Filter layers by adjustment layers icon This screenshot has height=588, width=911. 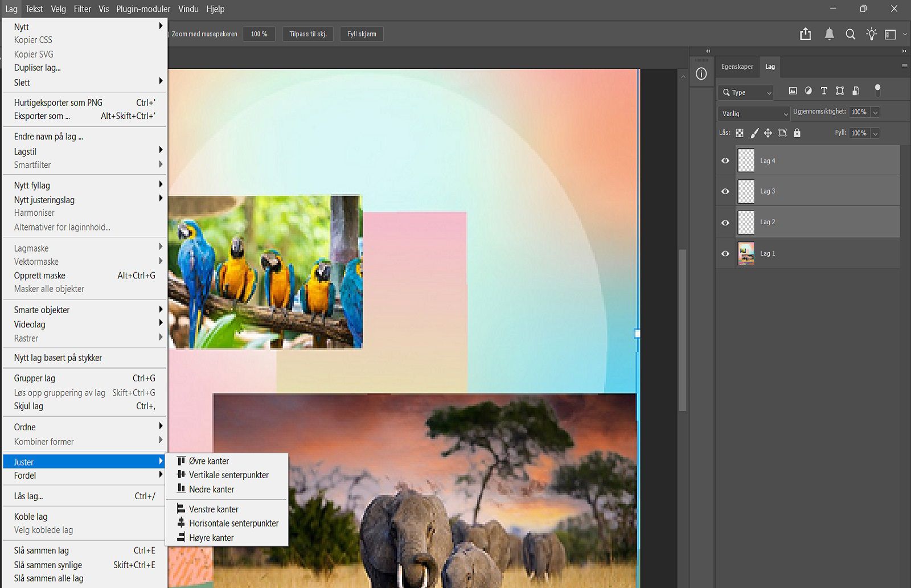tap(809, 91)
